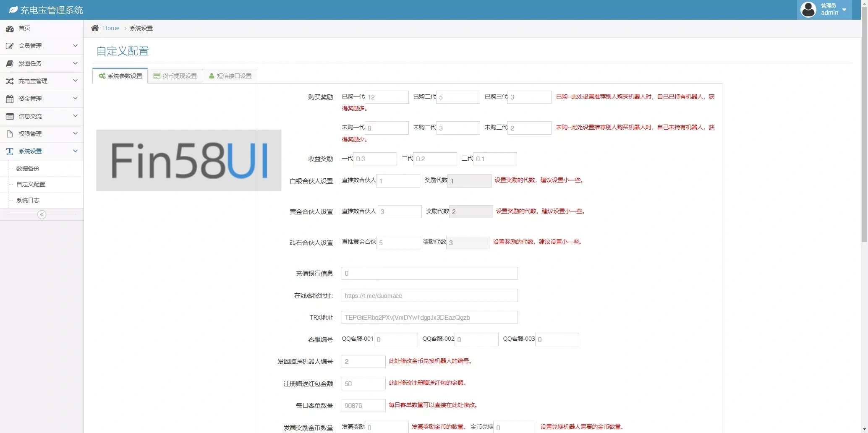Expand the 会员管理 sidebar section
868x433 pixels.
tap(42, 46)
